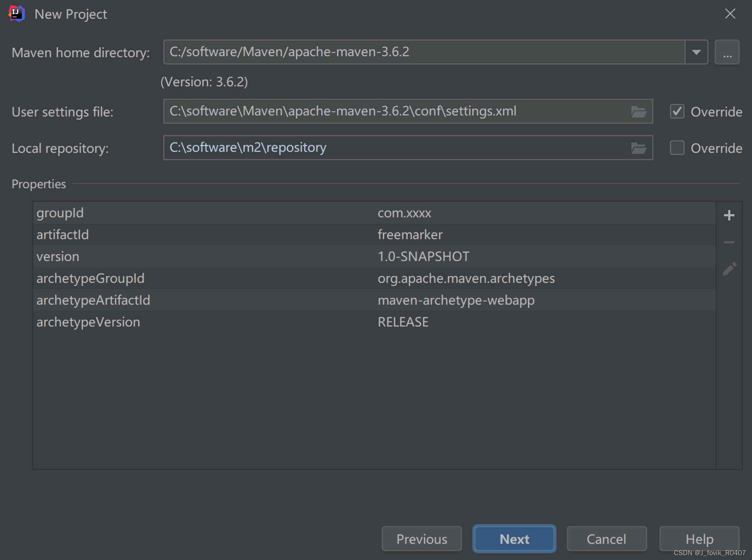Viewport: 752px width, 560px height.
Task: Click the (Version: 3.6.2) label
Action: click(204, 82)
